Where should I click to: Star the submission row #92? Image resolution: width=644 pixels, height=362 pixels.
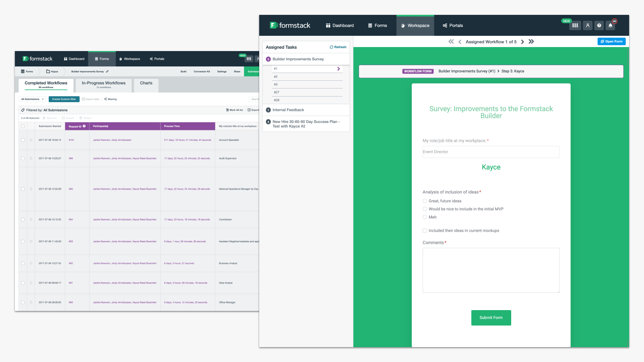click(x=31, y=263)
